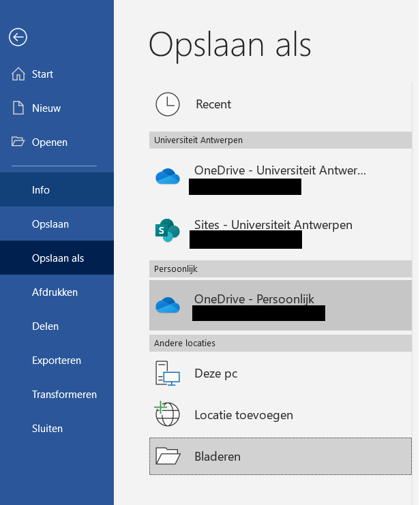
Task: Click the Universiteit Antwerpen section header
Action: click(x=280, y=140)
